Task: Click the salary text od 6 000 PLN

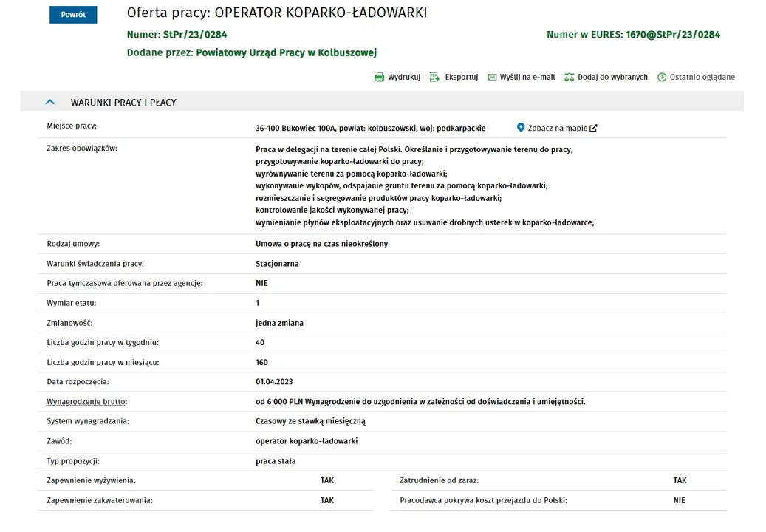Action: [279, 401]
